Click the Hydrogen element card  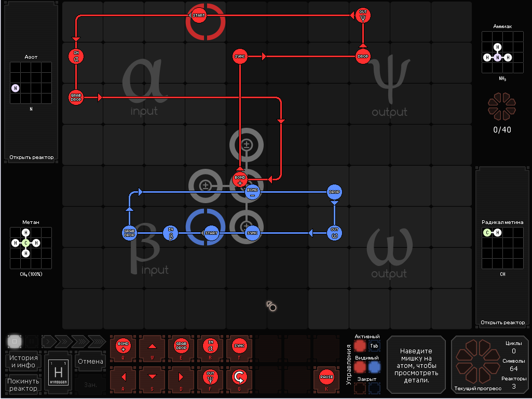click(58, 373)
